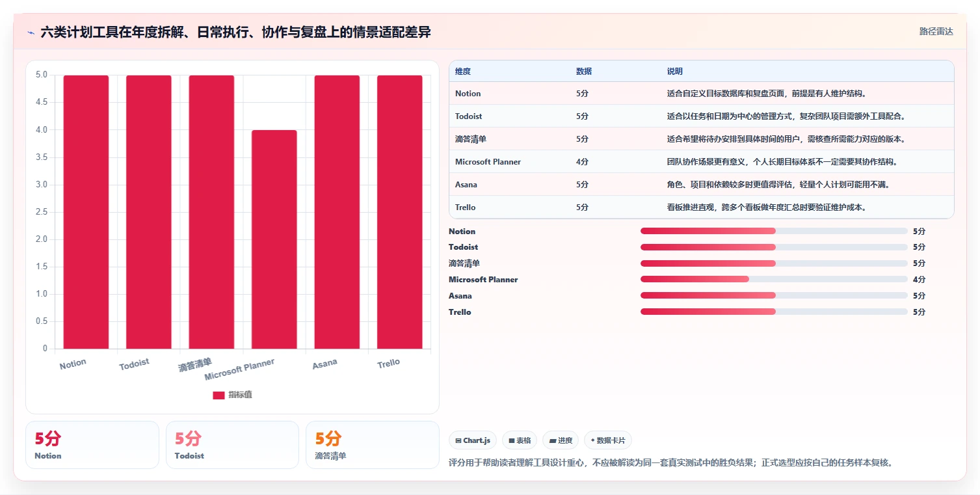
Task: Click the Asana progress bar
Action: coord(774,295)
